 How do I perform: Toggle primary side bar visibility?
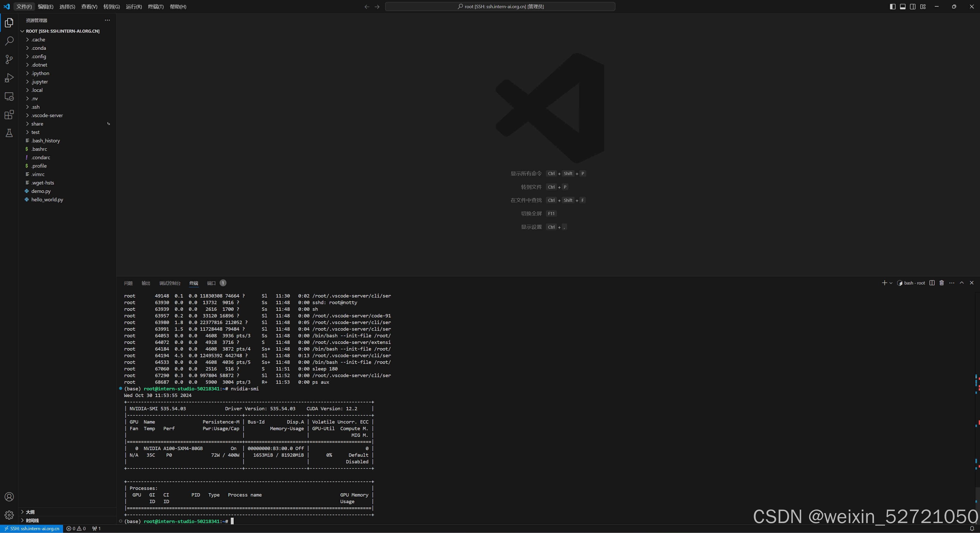[892, 6]
